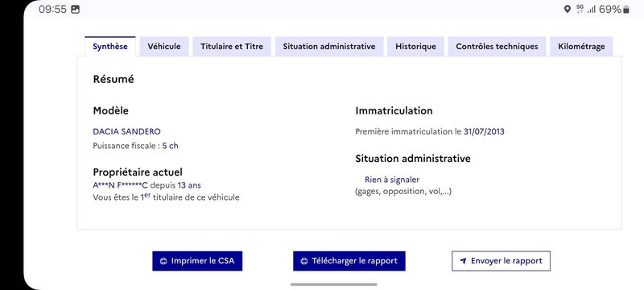Tap the image notification icon beside the clock
This screenshot has height=290, width=644.
(x=75, y=10)
